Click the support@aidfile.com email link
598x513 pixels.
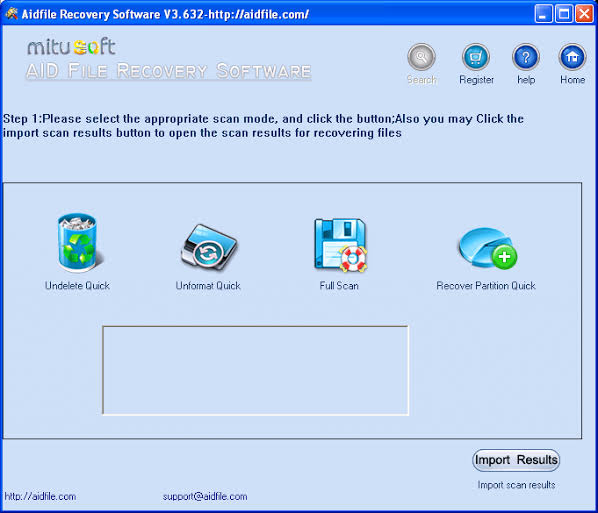click(205, 496)
